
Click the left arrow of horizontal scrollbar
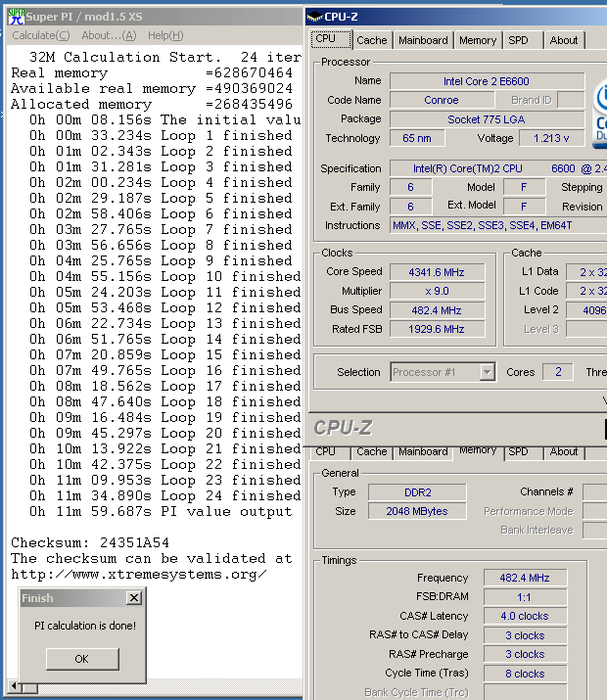pyautogui.click(x=15, y=686)
